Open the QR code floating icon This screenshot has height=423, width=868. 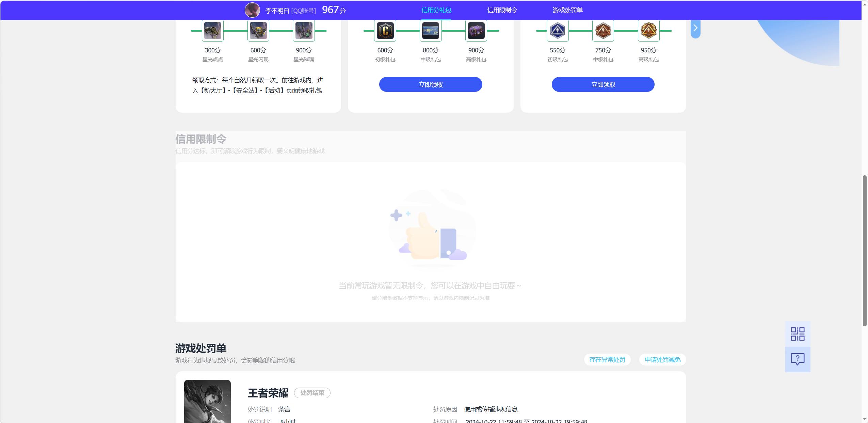pyautogui.click(x=798, y=334)
